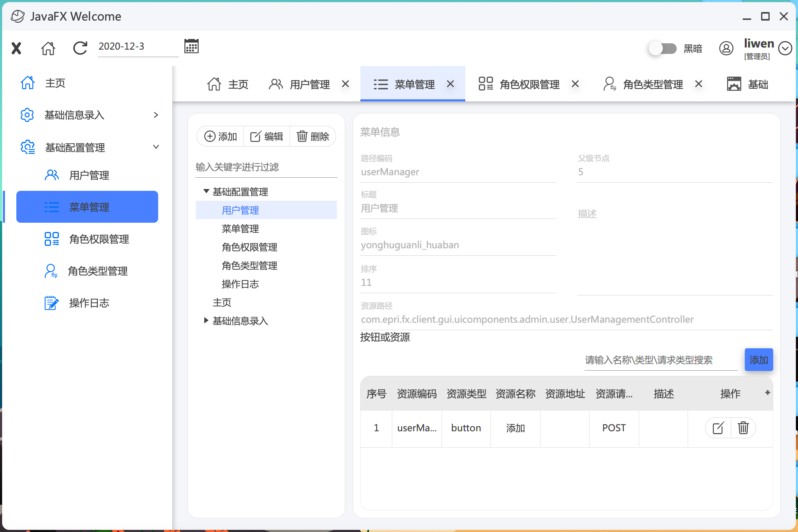
Task: Close the 角色类型管理 tab
Action: [x=699, y=84]
